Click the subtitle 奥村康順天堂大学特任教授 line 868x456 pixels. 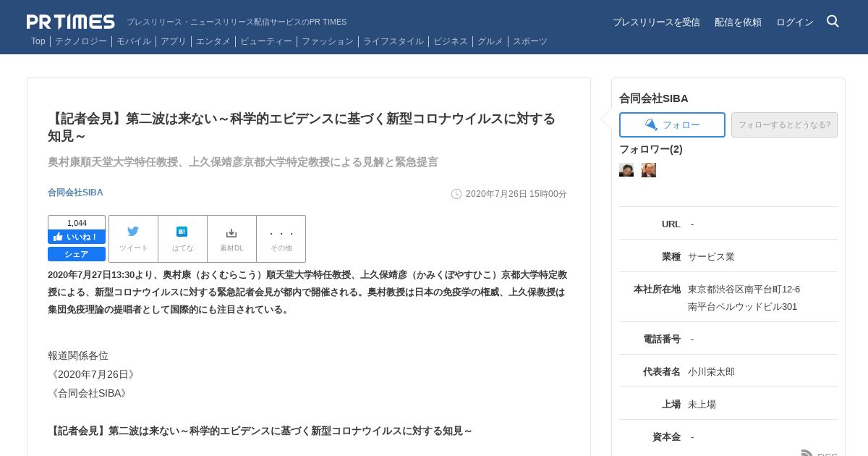[x=243, y=162]
